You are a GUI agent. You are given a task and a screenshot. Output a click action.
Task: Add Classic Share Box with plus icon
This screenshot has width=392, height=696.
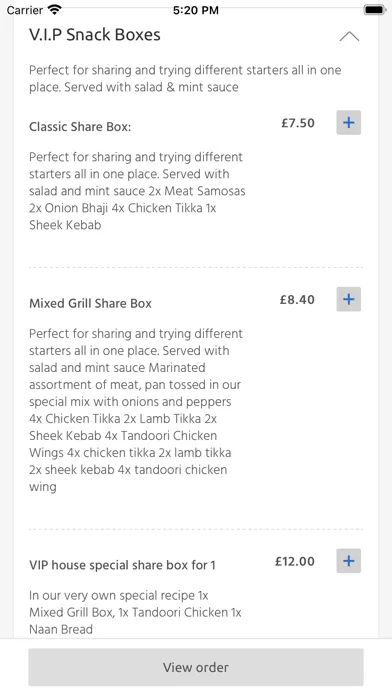pyautogui.click(x=348, y=123)
